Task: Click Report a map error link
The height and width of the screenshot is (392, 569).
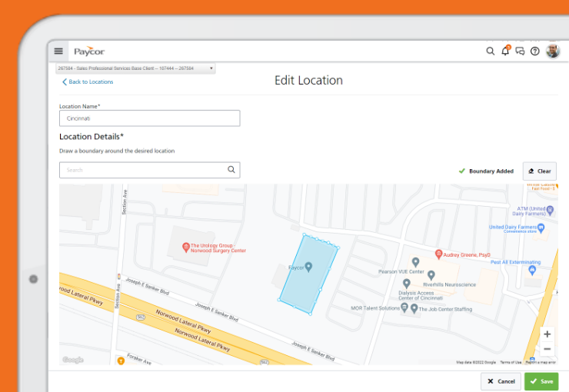Action: point(541,362)
